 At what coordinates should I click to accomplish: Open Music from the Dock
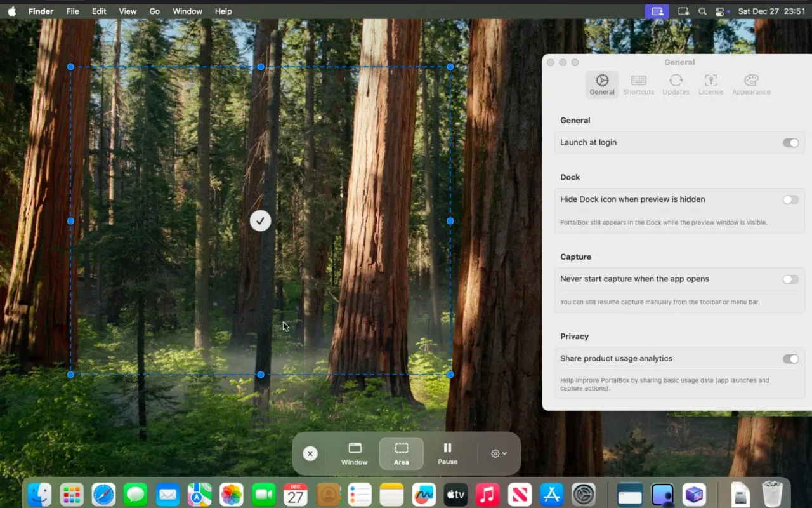[x=487, y=494]
